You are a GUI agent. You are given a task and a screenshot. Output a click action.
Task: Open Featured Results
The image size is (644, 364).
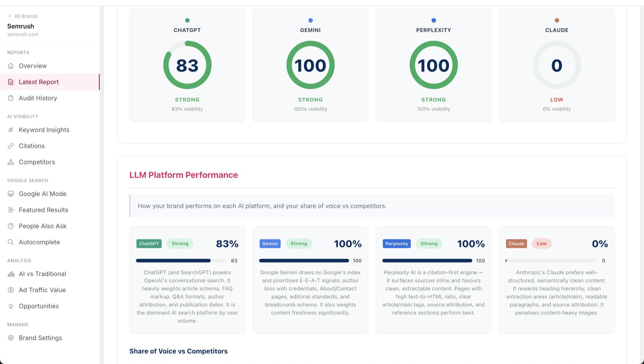point(50,210)
